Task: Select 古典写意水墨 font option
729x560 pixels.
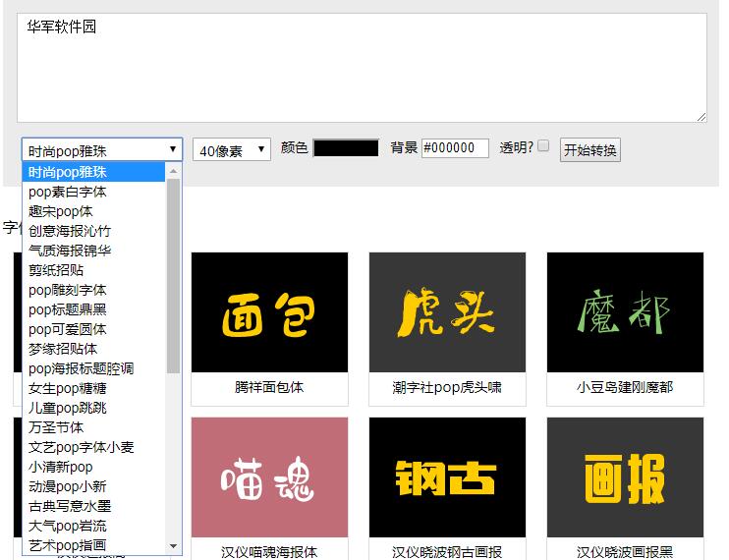Action: pyautogui.click(x=69, y=506)
